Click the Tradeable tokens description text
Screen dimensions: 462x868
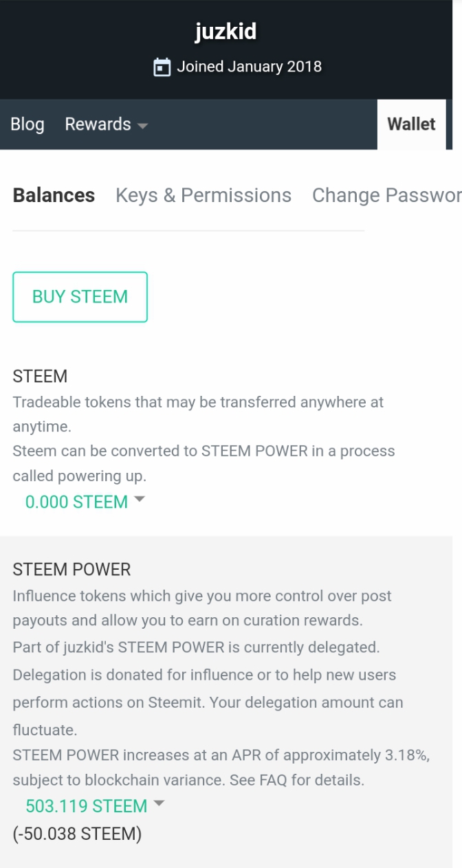click(x=198, y=402)
